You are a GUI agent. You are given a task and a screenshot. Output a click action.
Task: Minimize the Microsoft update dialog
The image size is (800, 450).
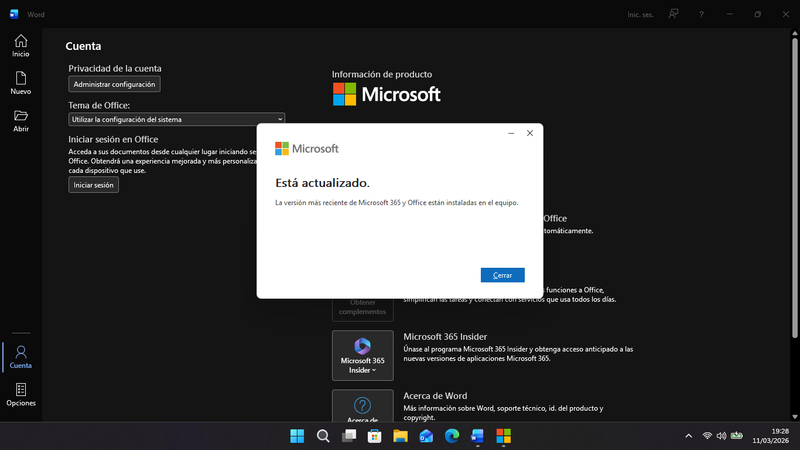click(511, 133)
